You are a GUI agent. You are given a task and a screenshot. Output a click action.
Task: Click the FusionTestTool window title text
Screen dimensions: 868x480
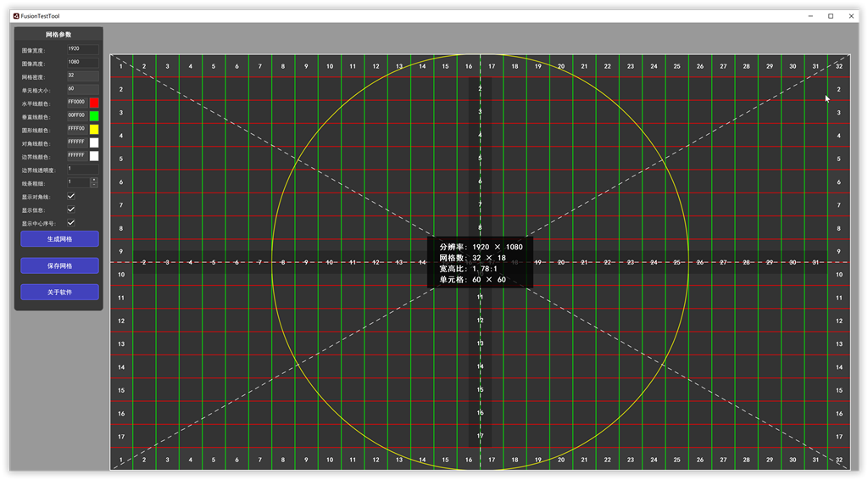tap(41, 16)
